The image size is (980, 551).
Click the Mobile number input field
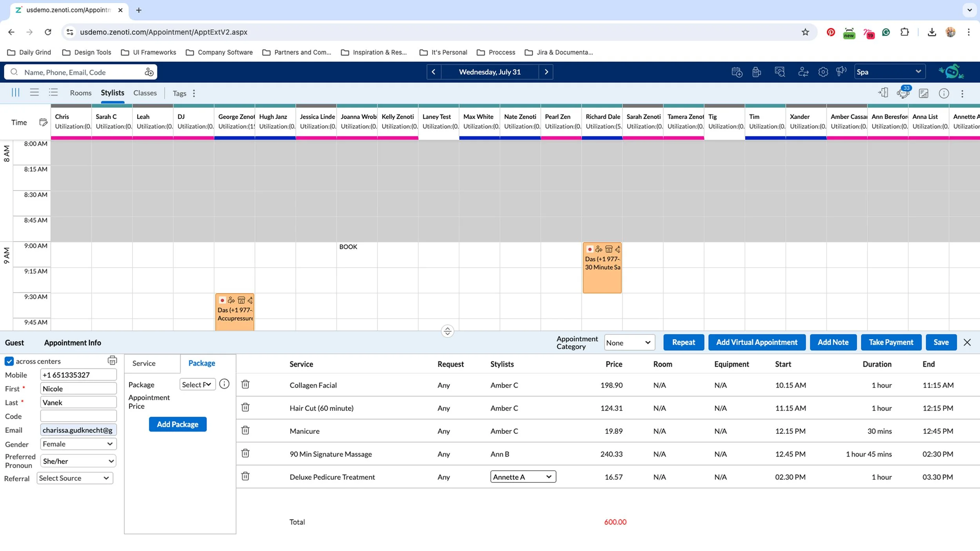(78, 375)
